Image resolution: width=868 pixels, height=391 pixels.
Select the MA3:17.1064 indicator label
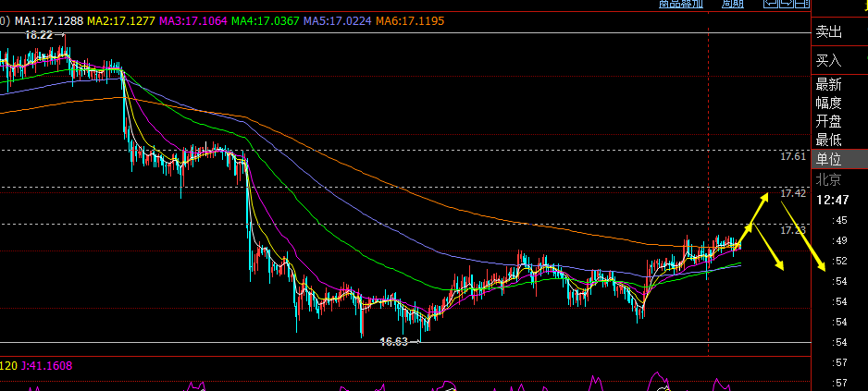tap(193, 21)
